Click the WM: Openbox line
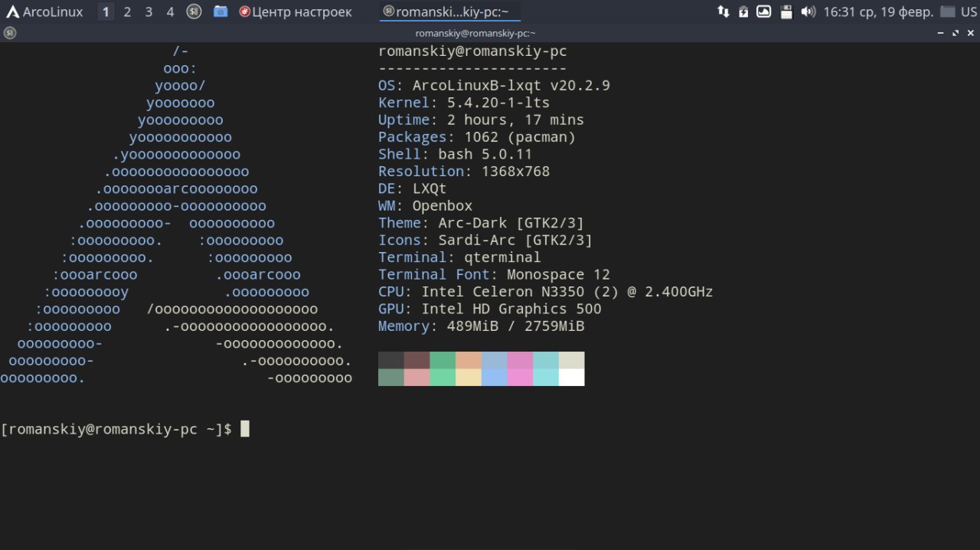The width and height of the screenshot is (980, 550). tap(426, 206)
